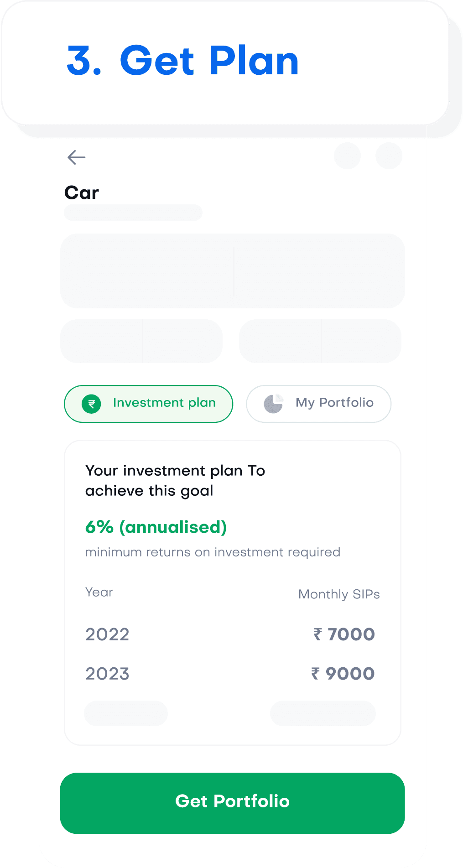Click the Car goal title
The width and height of the screenshot is (463, 868).
(x=82, y=193)
